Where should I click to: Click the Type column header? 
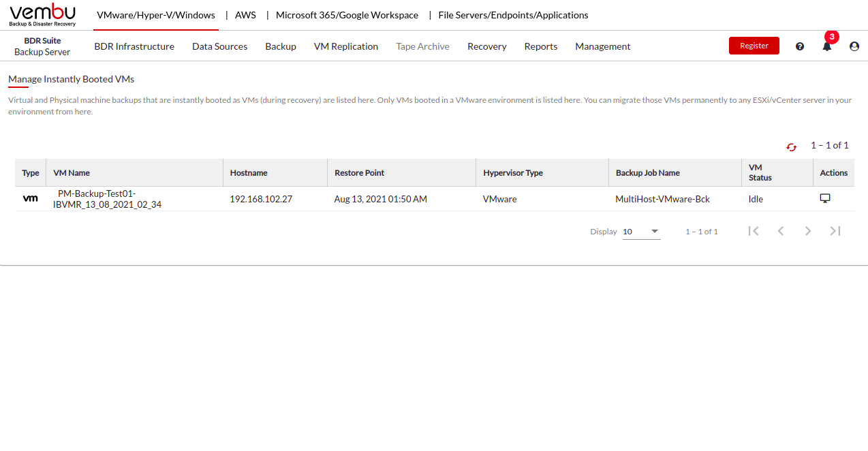coord(31,173)
